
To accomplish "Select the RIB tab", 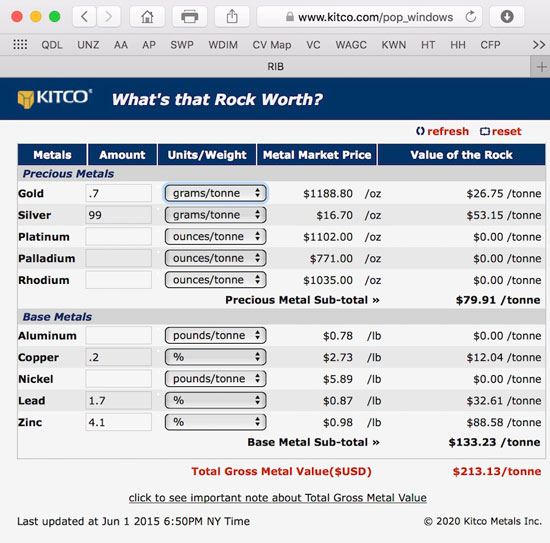I will (x=275, y=67).
